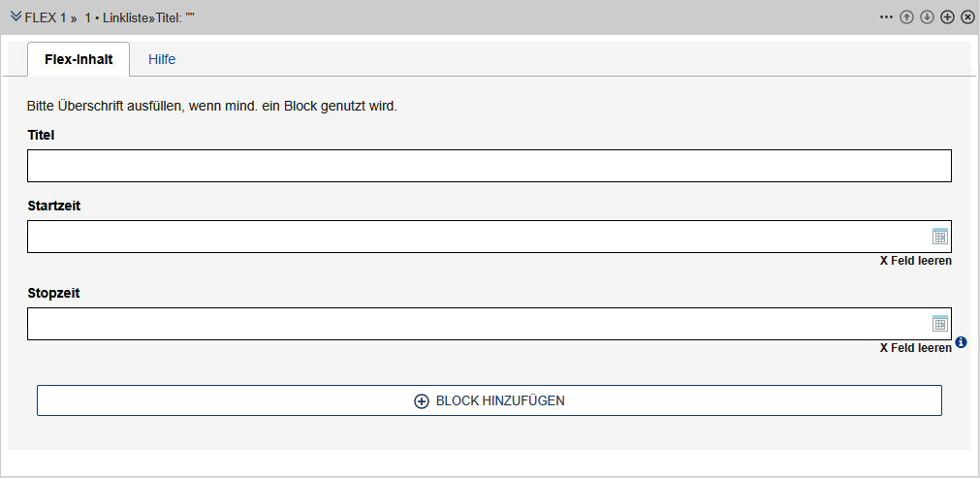Clear Stopzeit using X Feld leeren
The width and height of the screenshot is (980, 478).
click(915, 348)
